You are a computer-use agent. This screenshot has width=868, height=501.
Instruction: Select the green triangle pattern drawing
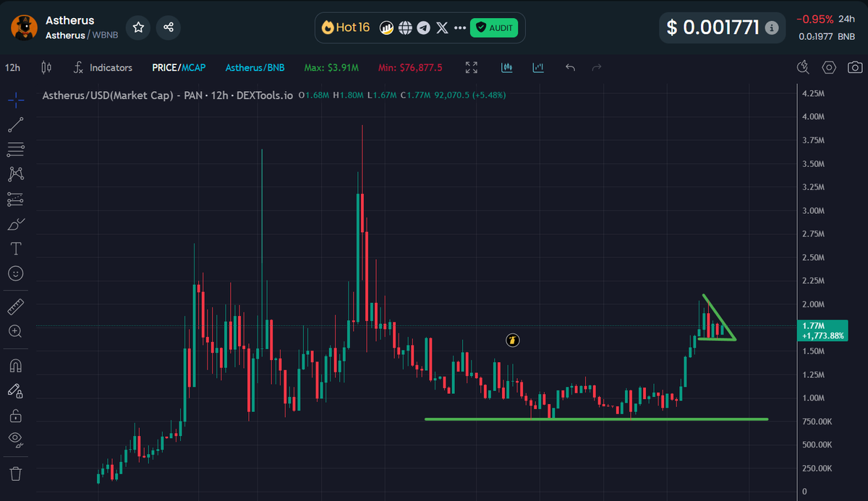click(x=718, y=318)
